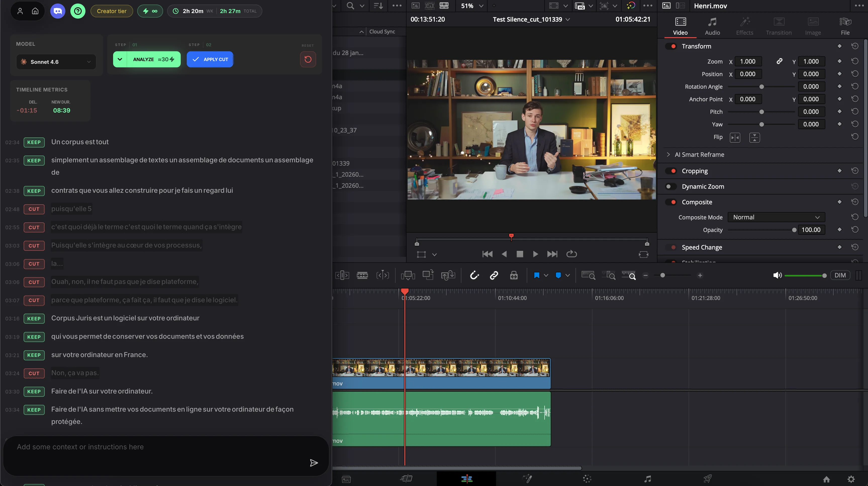Toggle CUT tag for 'puisqu'elle 5'
Image resolution: width=868 pixels, height=486 pixels.
point(34,209)
